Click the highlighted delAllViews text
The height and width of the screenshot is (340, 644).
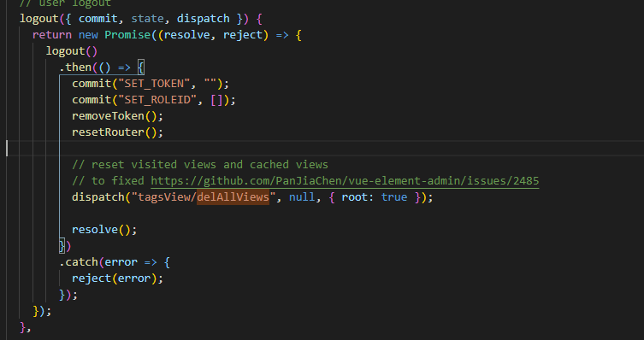click(x=233, y=196)
